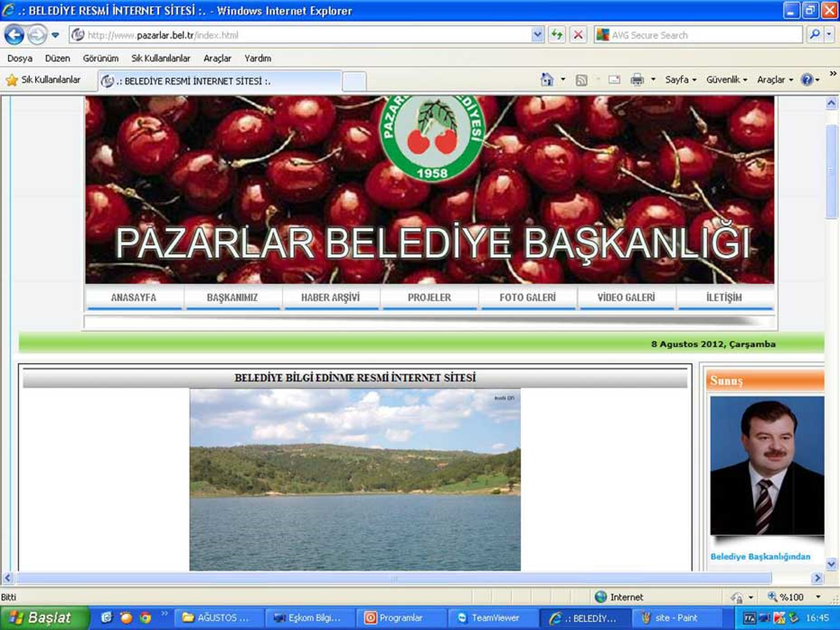Click the date text 8 Agustos 2012, Çarşamba
The width and height of the screenshot is (840, 630).
tap(713, 344)
